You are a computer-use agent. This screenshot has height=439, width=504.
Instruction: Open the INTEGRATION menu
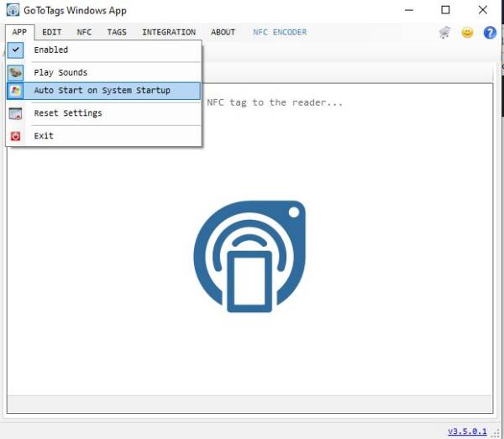(x=169, y=33)
